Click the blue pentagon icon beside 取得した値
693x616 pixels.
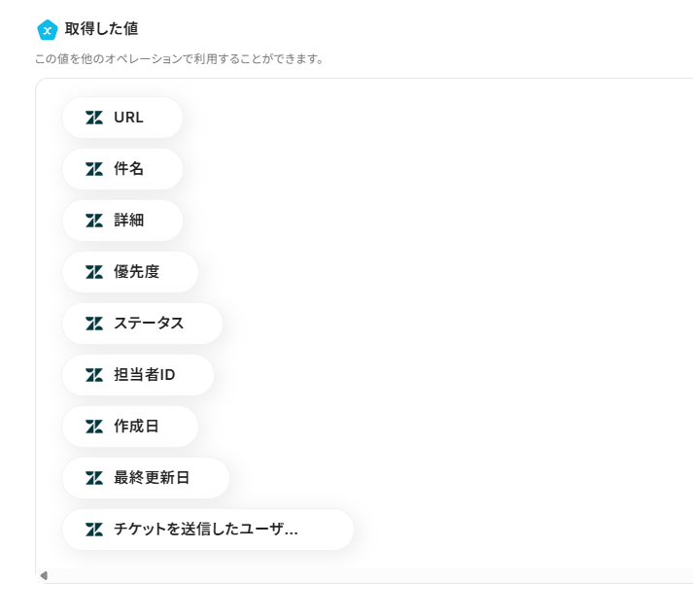[47, 30]
